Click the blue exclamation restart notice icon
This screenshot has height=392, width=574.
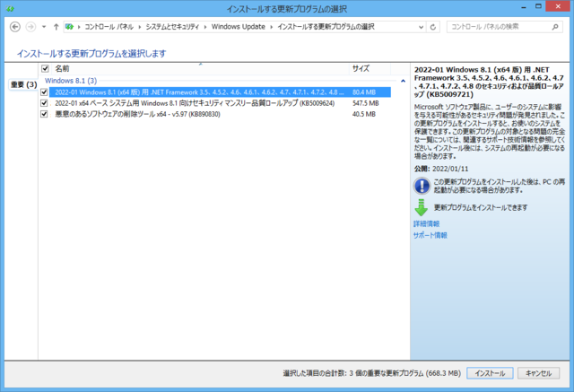pos(422,186)
